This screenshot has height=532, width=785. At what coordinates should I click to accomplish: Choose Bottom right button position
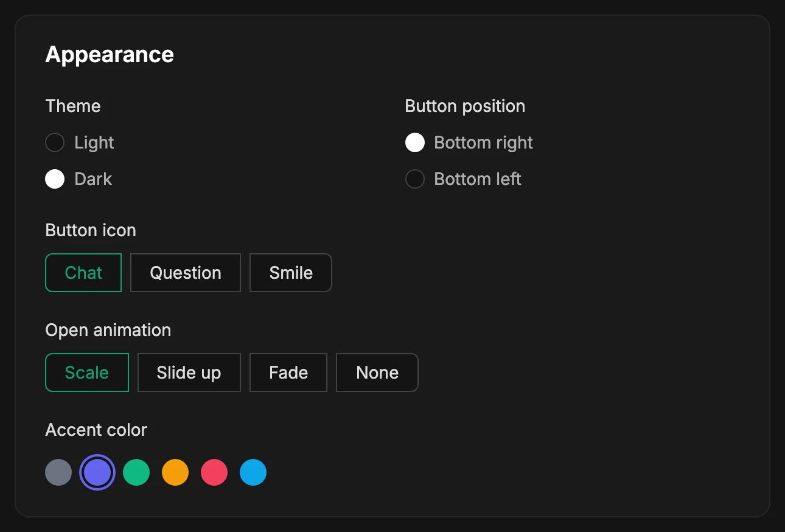415,142
